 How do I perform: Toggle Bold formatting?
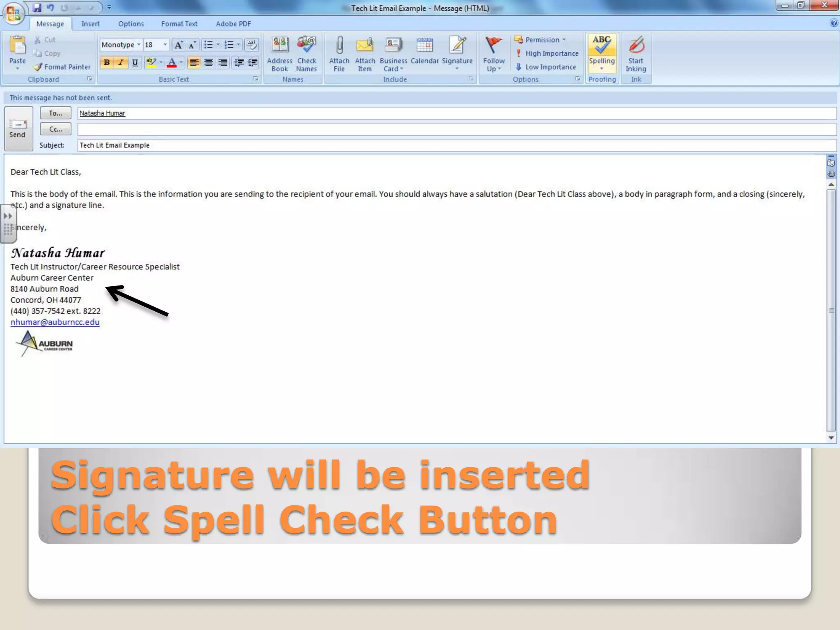(107, 62)
